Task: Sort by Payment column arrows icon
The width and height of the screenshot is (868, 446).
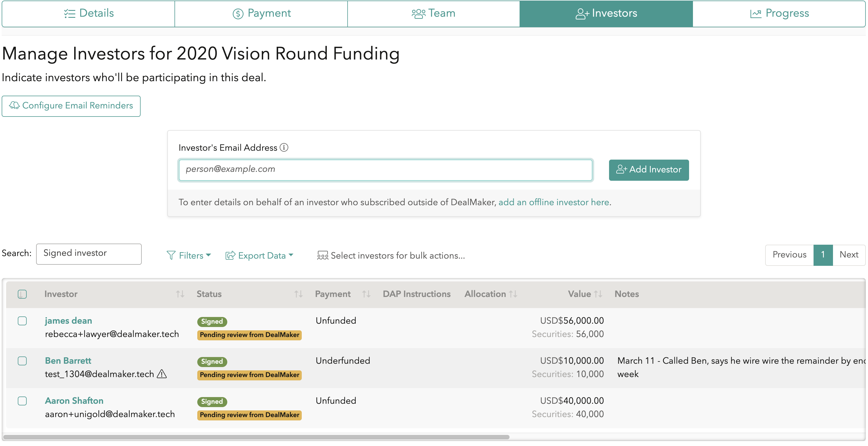Action: click(x=366, y=294)
